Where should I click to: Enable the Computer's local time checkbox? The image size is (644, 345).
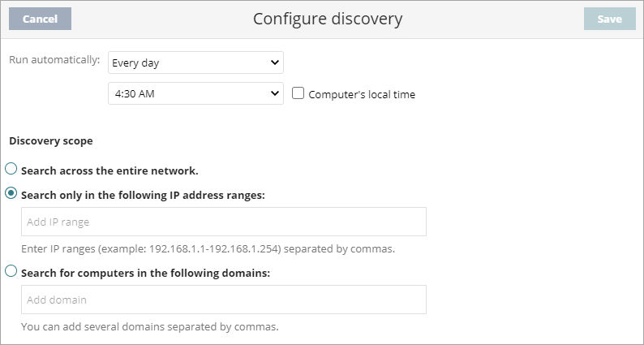298,93
